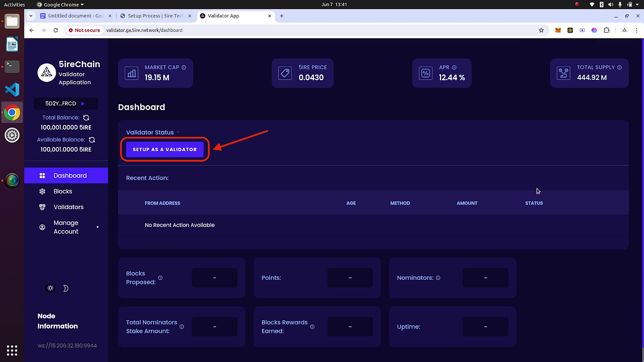Image resolution: width=644 pixels, height=362 pixels.
Task: Open the Dashboard sidebar link
Action: (70, 175)
